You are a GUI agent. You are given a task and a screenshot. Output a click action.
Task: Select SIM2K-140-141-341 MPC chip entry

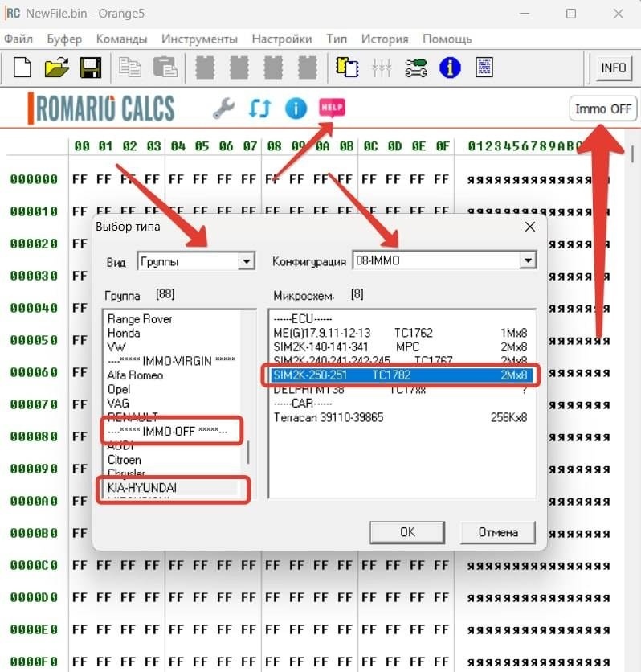click(400, 346)
